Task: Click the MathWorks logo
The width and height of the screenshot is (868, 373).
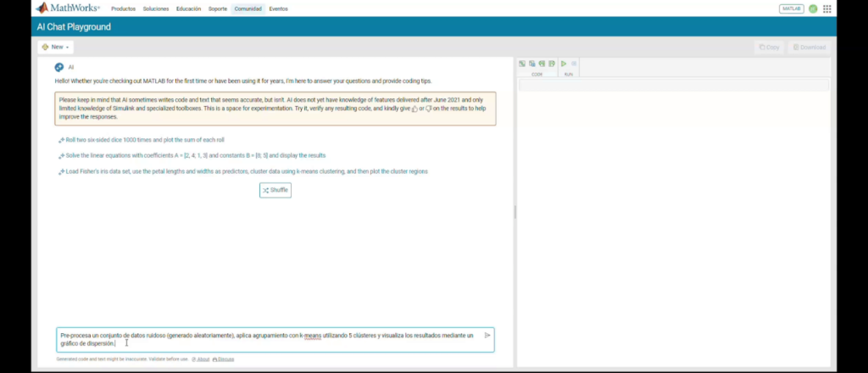Action: (68, 8)
